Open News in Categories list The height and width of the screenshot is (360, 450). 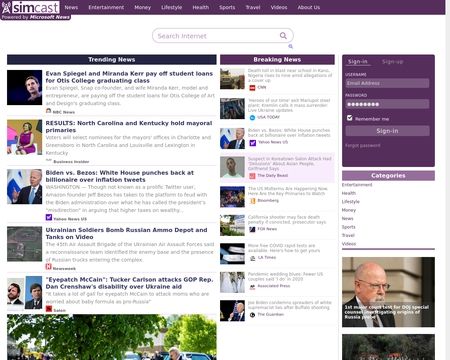pos(347,219)
